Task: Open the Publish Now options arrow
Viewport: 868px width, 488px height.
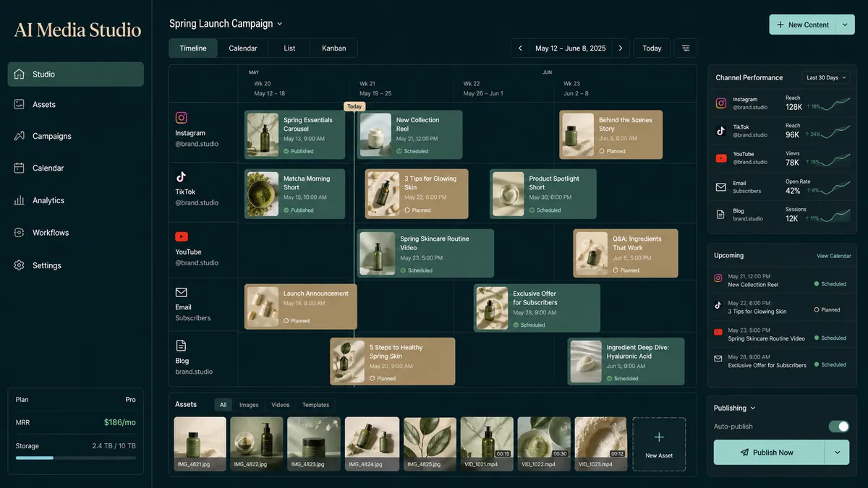Action: coord(837,453)
